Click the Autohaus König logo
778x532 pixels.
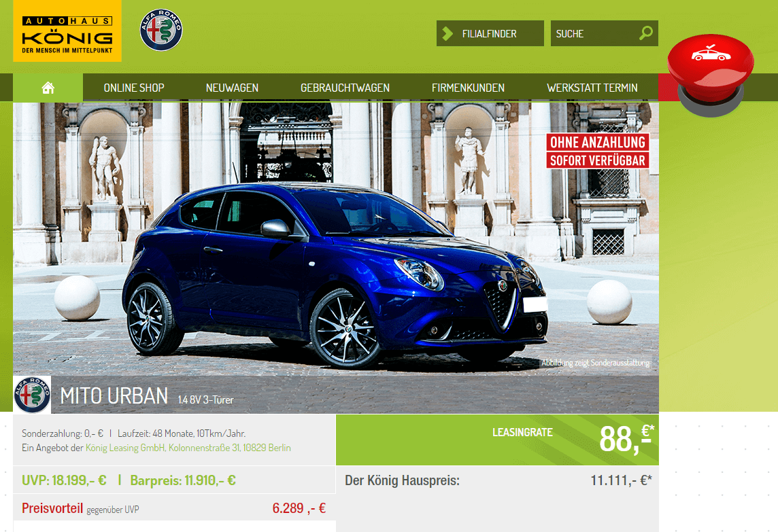click(x=67, y=31)
